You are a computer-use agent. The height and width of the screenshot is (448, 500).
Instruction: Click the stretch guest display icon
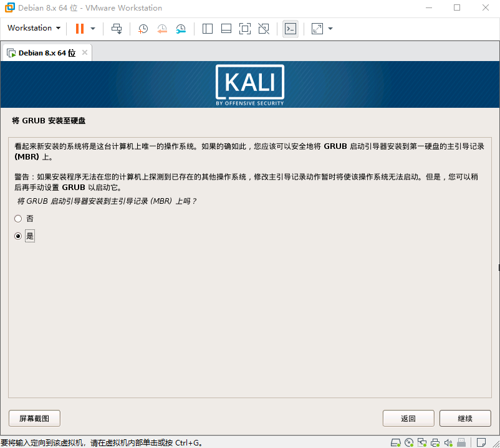pos(317,29)
